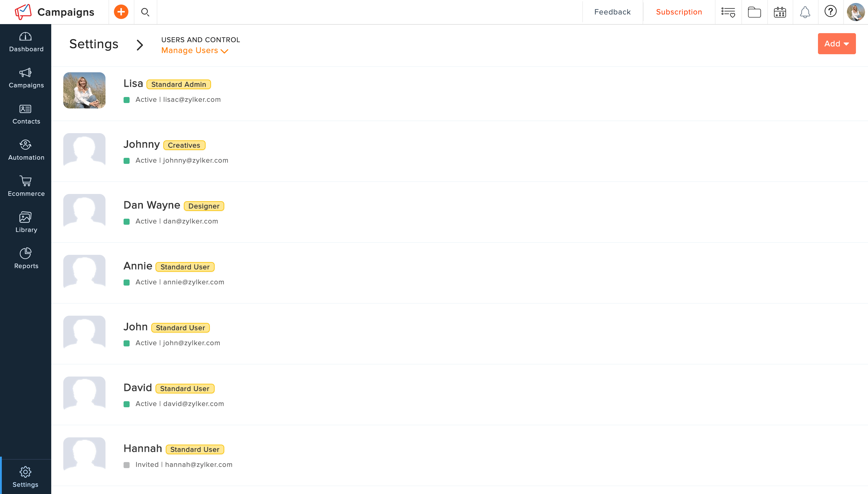Select the Campaigns icon in sidebar
The image size is (868, 494).
(26, 78)
